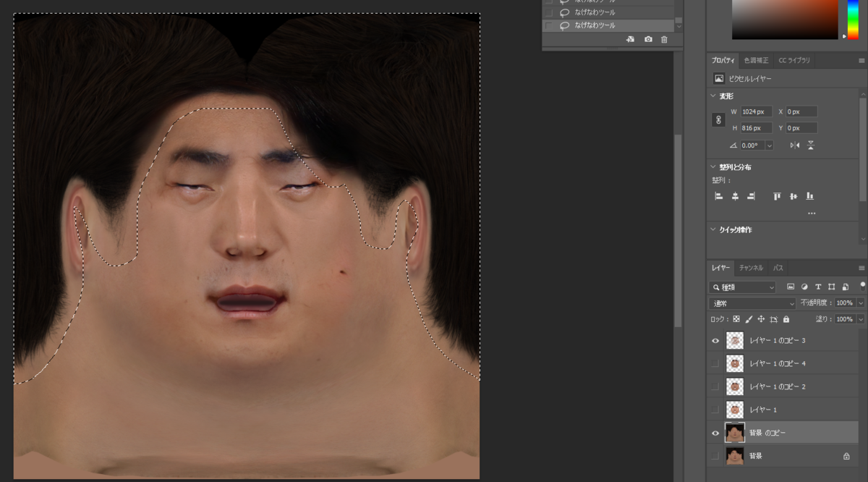Show the レイヤー 1 のコピー 2 layer
Viewport: 868px width, 482px height.
click(715, 386)
